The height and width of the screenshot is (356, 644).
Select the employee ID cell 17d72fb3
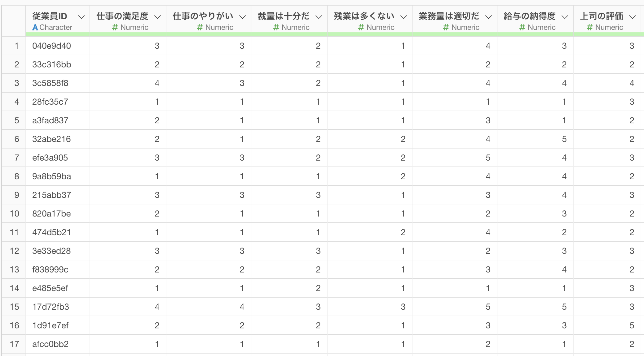58,307
